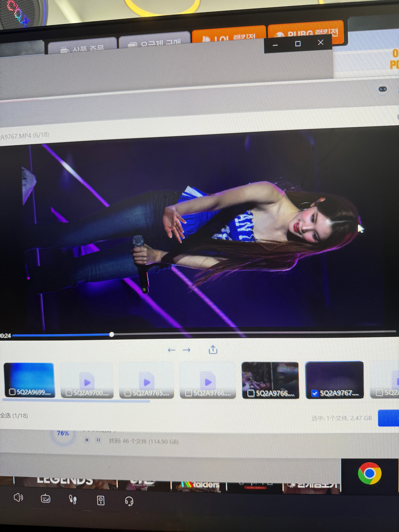Close the recovery preview window
399x532 pixels.
click(321, 43)
